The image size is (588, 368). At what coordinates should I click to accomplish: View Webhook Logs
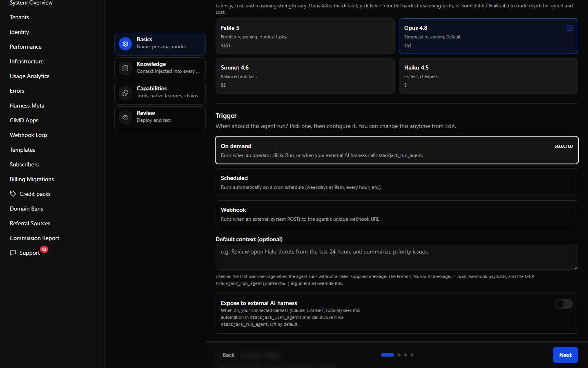pos(29,135)
